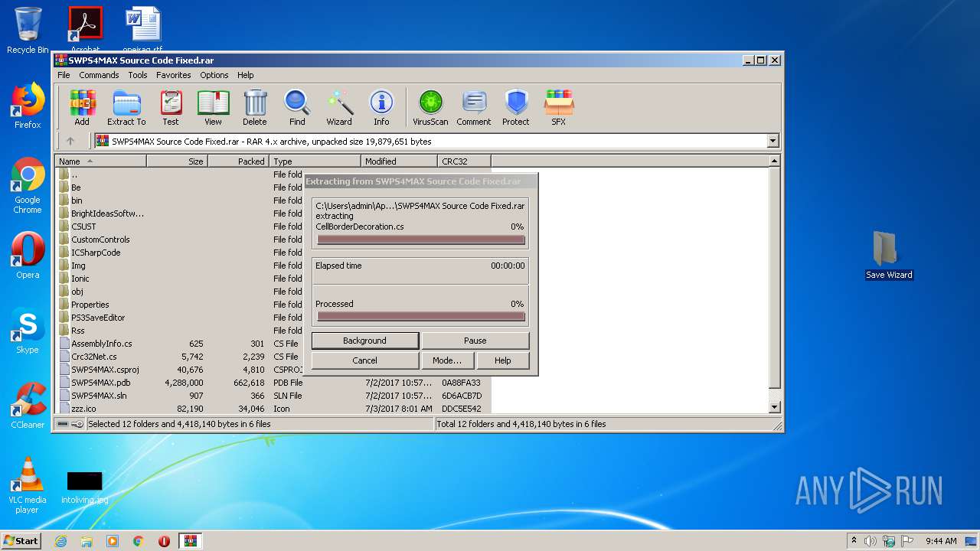Click the Processed total progress bar
980x551 pixels.
pyautogui.click(x=421, y=316)
